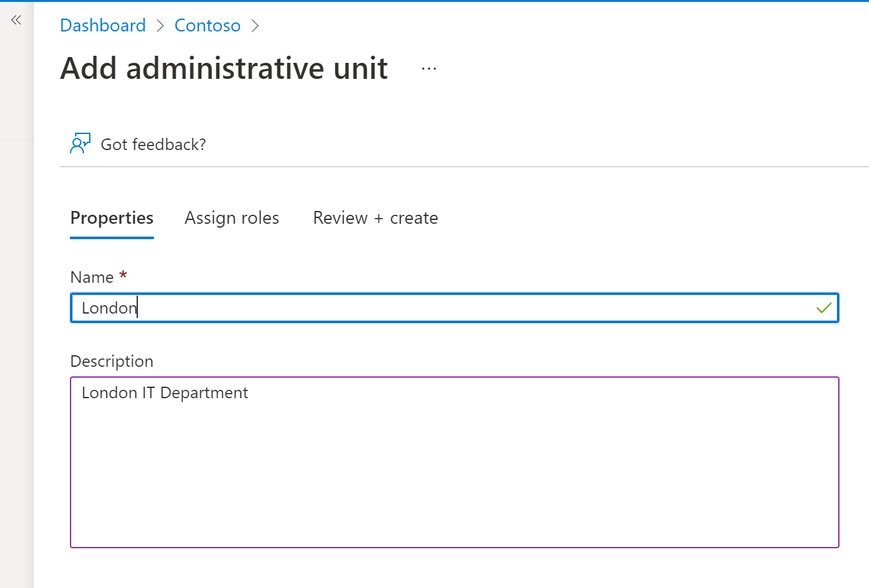Click green validation checkmark in Name field
The height and width of the screenshot is (588, 869).
click(x=823, y=308)
